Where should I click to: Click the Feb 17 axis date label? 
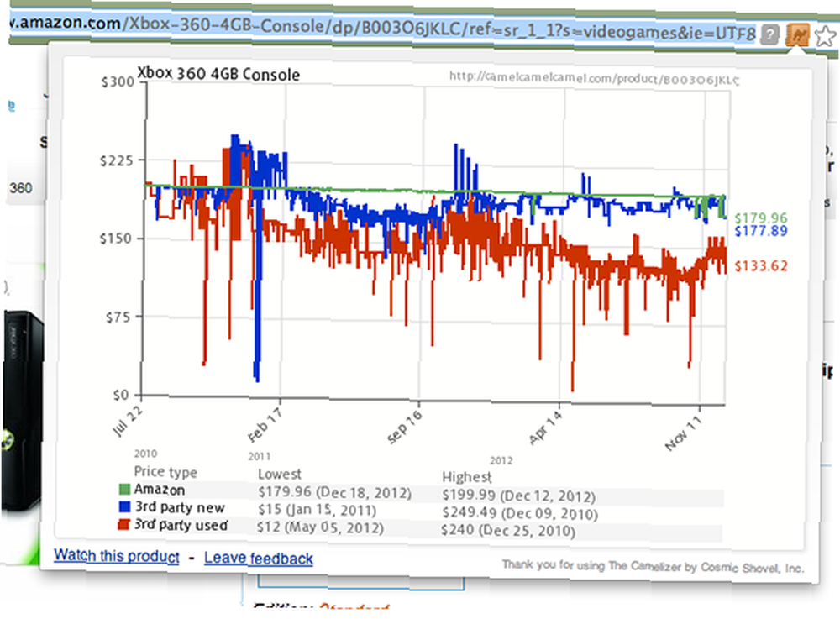[265, 424]
